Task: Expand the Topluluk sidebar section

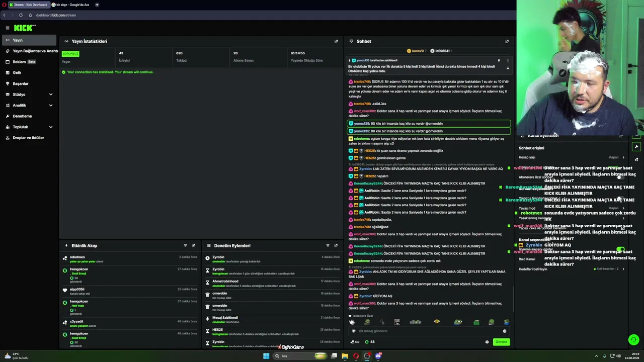Action: coord(29,127)
